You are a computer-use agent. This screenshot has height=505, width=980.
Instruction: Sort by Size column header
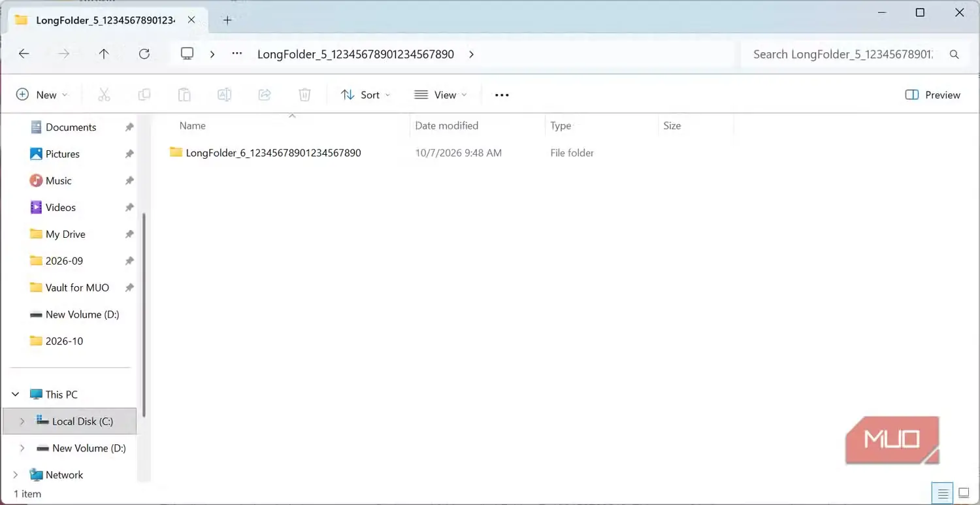click(x=672, y=125)
